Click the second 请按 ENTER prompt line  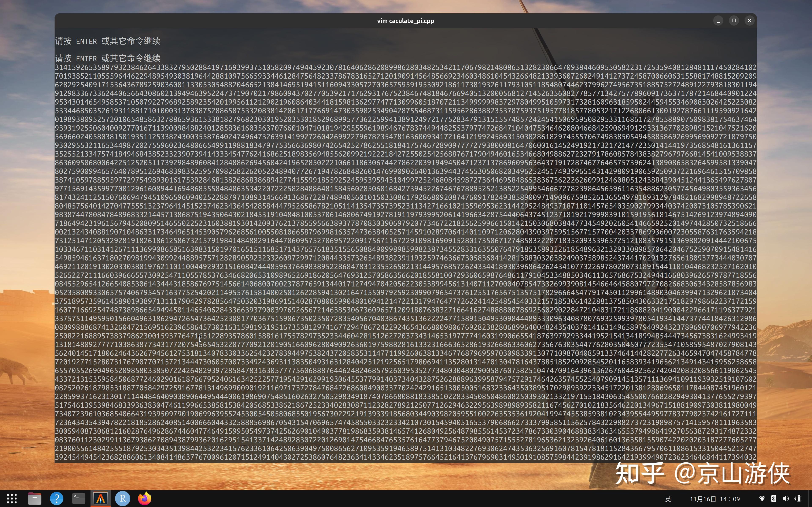108,58
